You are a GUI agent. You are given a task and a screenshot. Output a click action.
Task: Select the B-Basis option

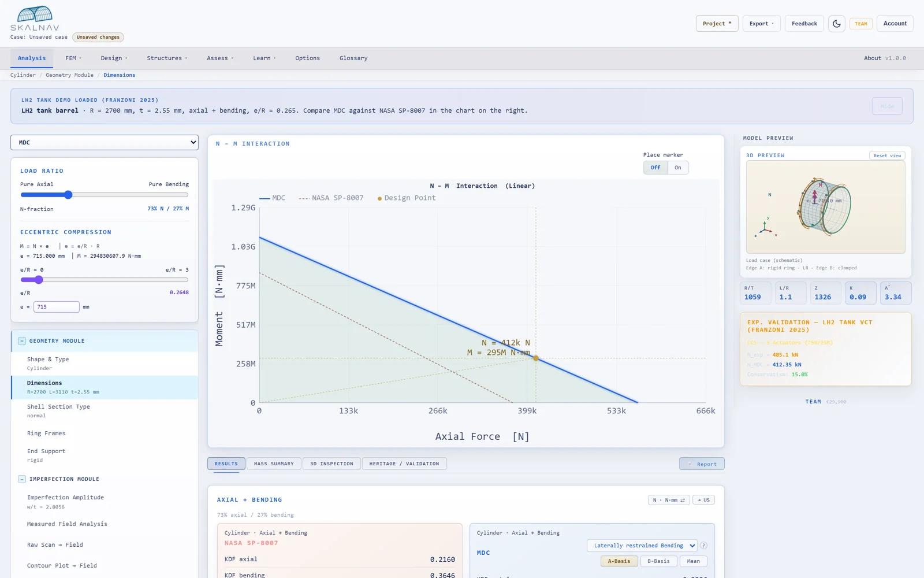pyautogui.click(x=658, y=561)
